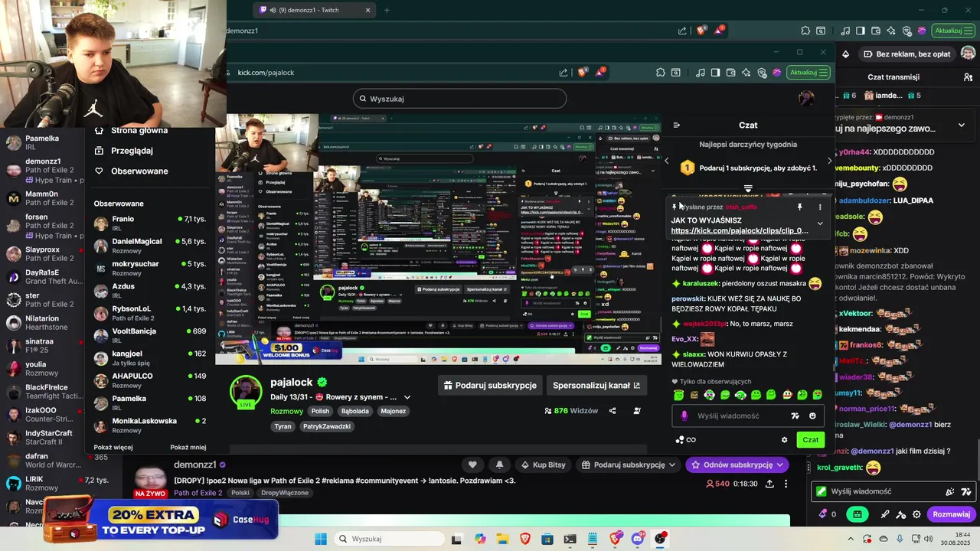Viewport: 980px width, 551px height.
Task: Click Spersonalizuj kanał button
Action: click(x=596, y=385)
